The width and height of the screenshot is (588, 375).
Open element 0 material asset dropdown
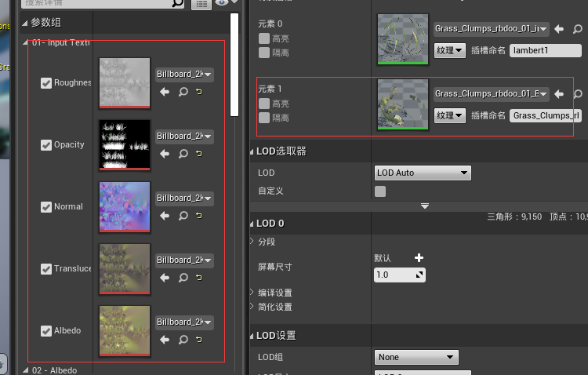[x=492, y=29]
